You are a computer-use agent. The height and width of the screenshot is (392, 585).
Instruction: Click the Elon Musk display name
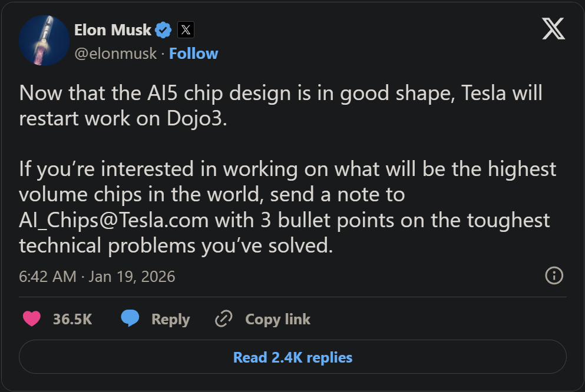pyautogui.click(x=113, y=29)
